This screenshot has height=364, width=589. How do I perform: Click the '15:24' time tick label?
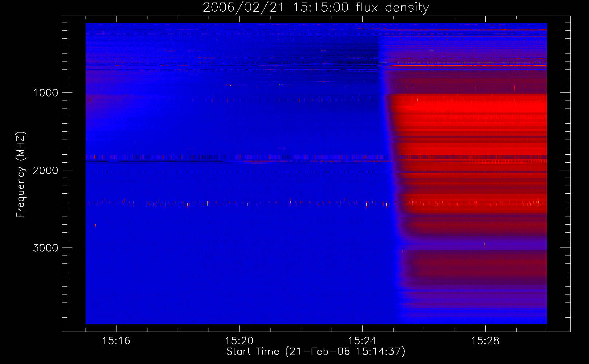coord(362,341)
